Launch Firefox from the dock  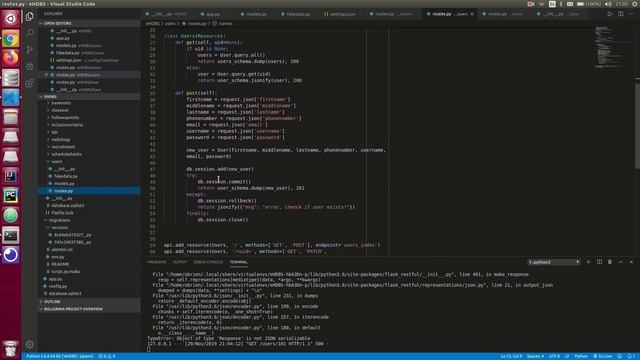click(11, 58)
